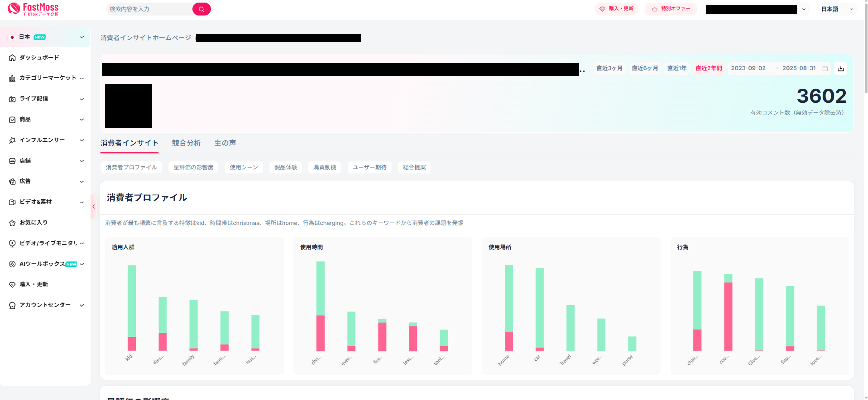Select 直近2年間 time range
The image size is (868, 400).
[709, 68]
